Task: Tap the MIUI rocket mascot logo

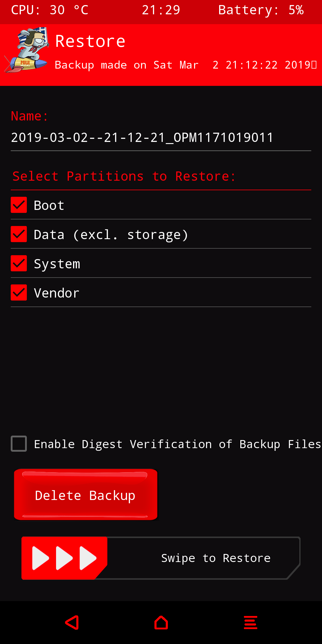Action: (27, 50)
